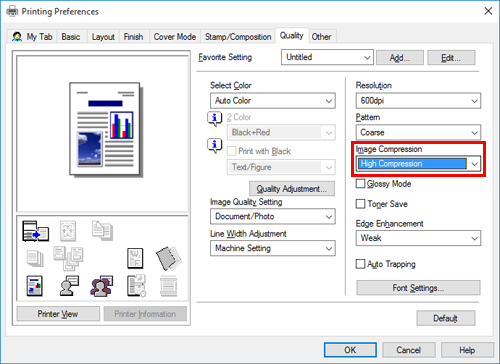The width and height of the screenshot is (500, 364).
Task: Click the Quality Adjustment button
Action: (292, 189)
